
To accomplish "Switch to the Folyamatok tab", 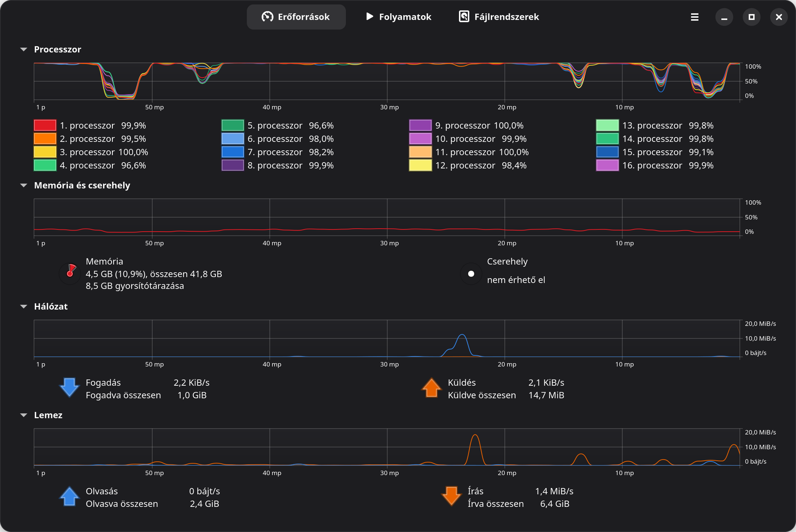I will 398,17.
